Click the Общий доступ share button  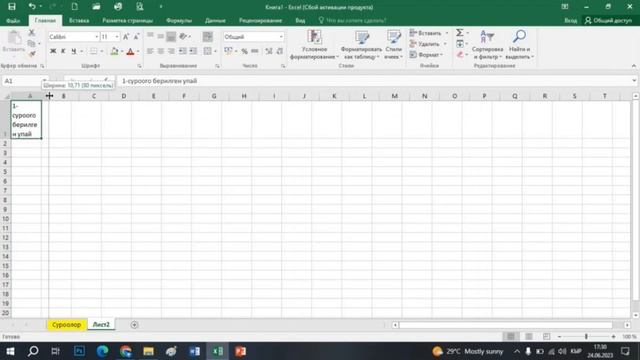point(608,20)
